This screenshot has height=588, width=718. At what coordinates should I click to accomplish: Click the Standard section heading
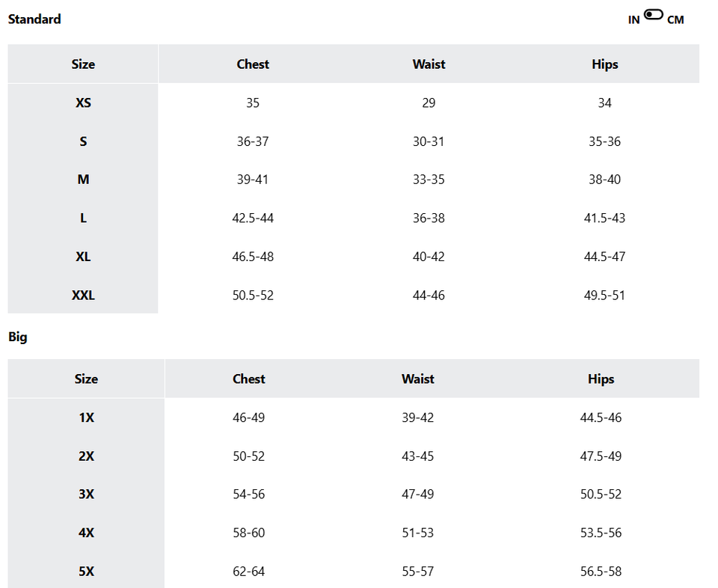coord(34,19)
